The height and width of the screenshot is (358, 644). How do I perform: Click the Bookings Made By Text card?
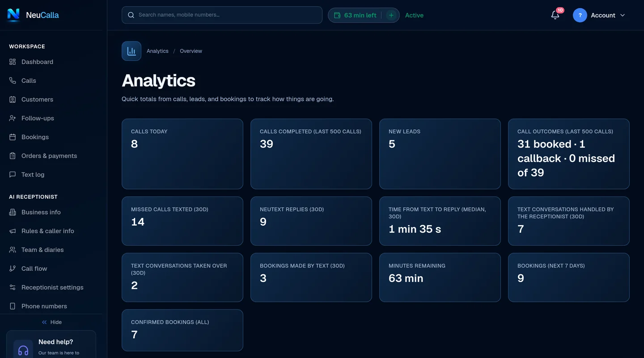click(311, 277)
